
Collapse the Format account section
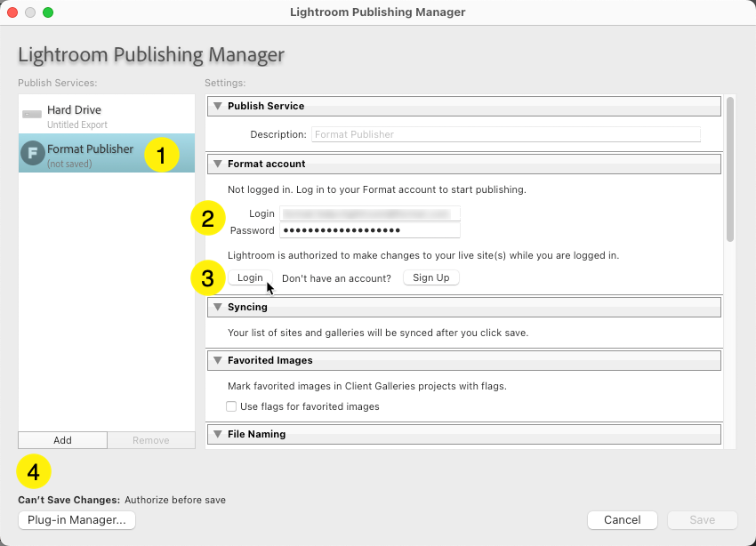coord(218,164)
